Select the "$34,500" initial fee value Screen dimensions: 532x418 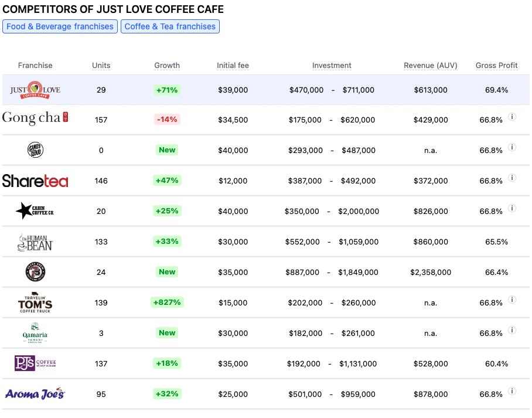click(x=233, y=120)
